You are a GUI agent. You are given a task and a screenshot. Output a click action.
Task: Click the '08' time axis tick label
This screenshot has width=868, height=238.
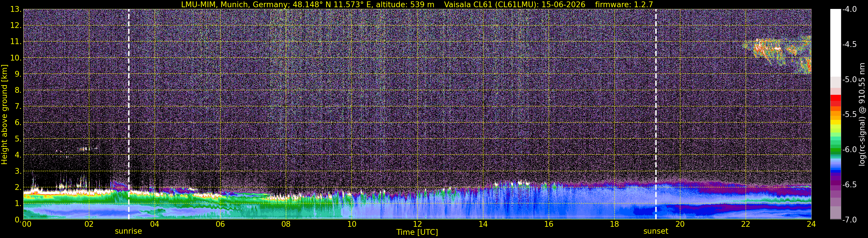pos(286,224)
